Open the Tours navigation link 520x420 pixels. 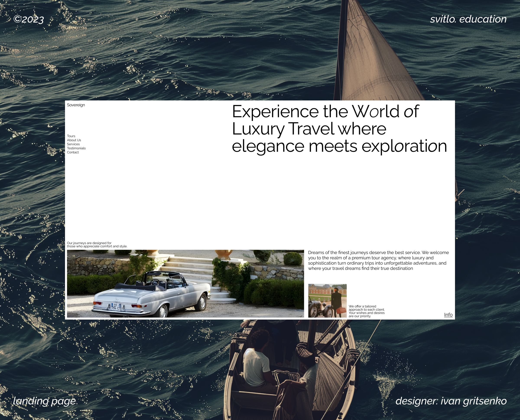click(x=71, y=136)
